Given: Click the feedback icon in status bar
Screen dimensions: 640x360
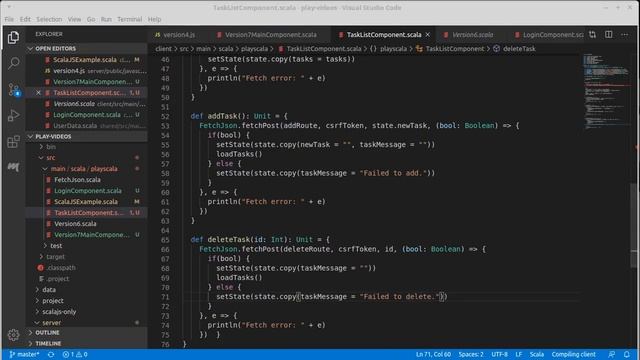Looking at the screenshot, I should [x=611, y=354].
